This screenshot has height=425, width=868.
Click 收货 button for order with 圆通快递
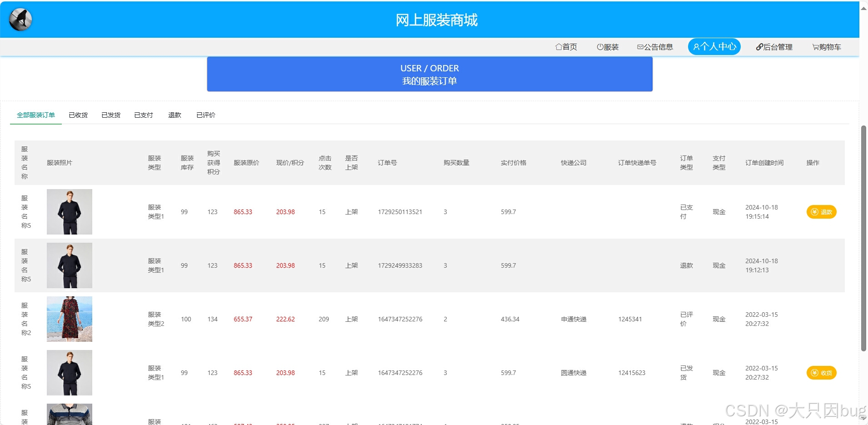tap(821, 373)
